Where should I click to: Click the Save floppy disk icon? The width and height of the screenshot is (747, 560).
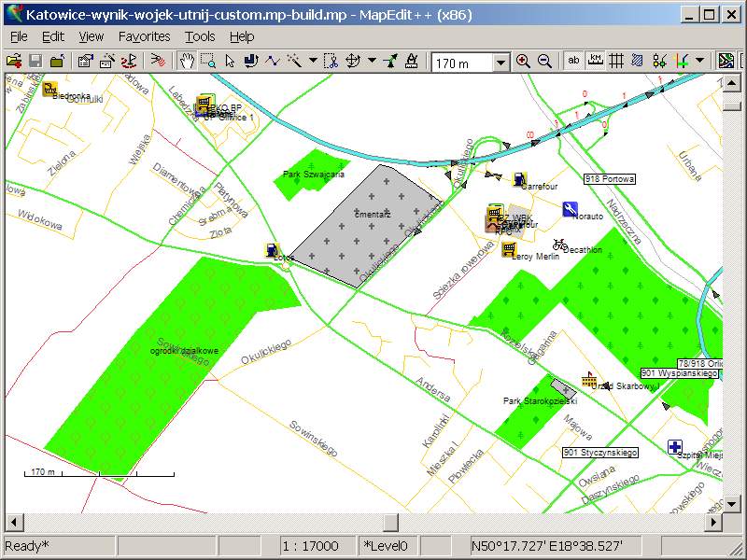coord(35,62)
